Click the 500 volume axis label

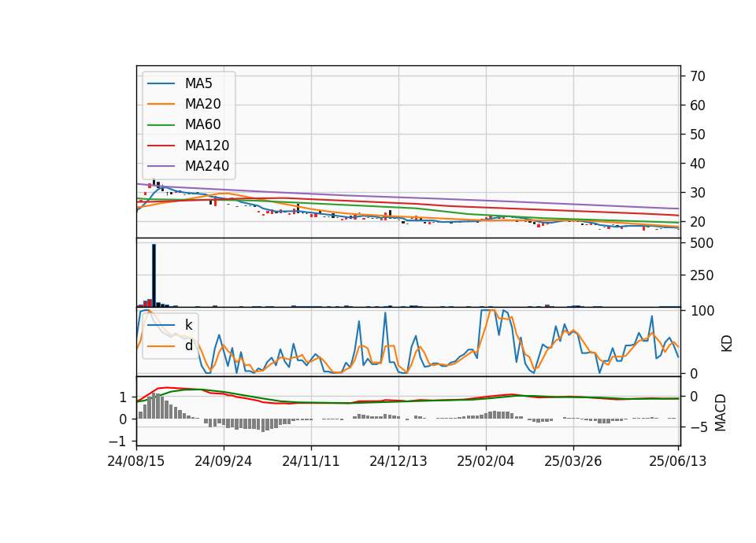pyautogui.click(x=702, y=243)
